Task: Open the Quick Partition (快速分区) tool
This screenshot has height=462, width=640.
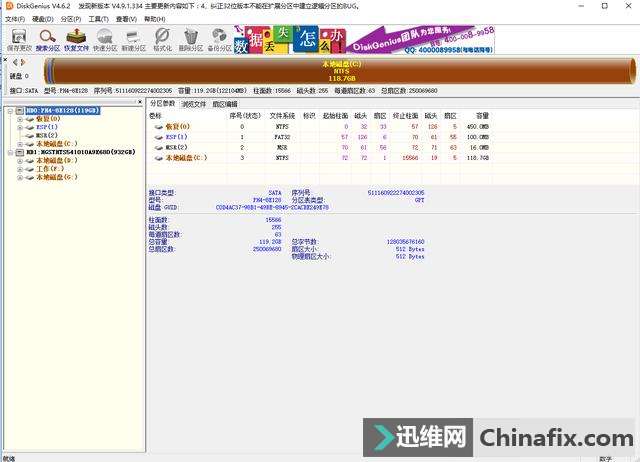Action: (x=105, y=40)
